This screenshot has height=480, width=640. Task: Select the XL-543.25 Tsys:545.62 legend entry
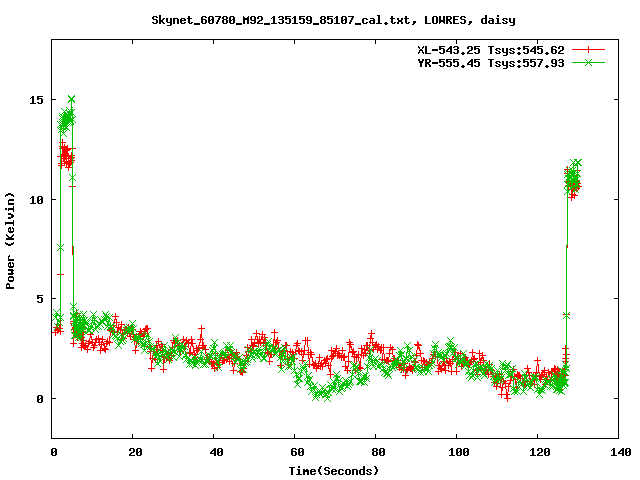(491, 50)
